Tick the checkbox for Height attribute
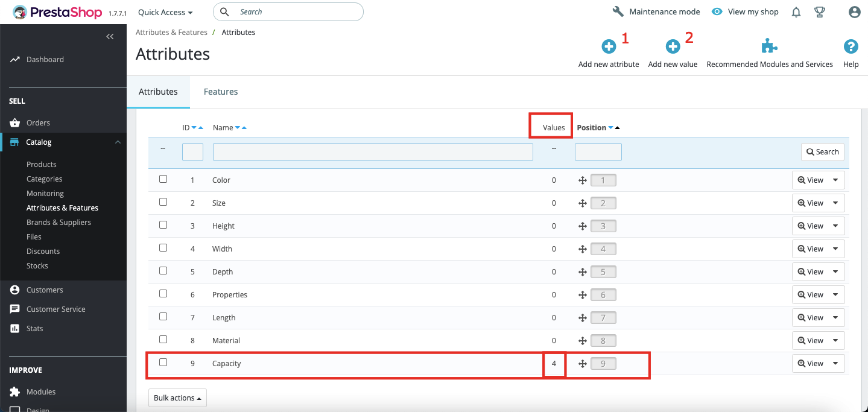Viewport: 868px width, 412px height. click(x=163, y=225)
